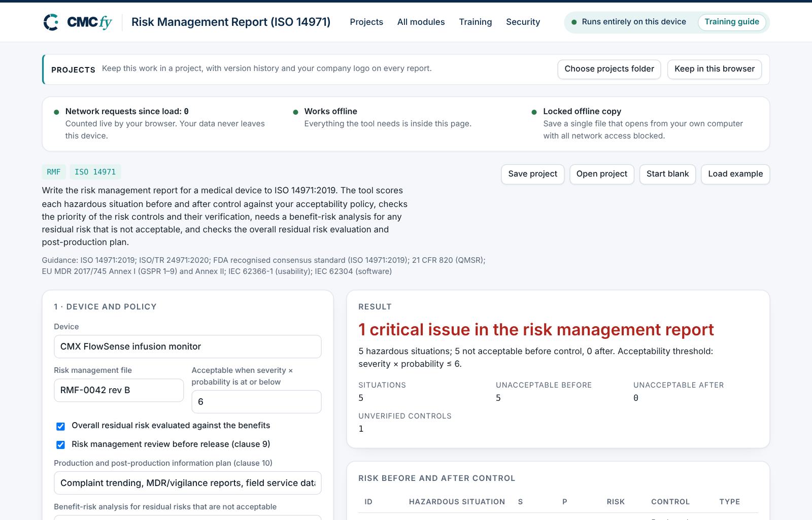812x520 pixels.
Task: Click the UNACCEPTABLE BEFORE label
Action: (544, 385)
